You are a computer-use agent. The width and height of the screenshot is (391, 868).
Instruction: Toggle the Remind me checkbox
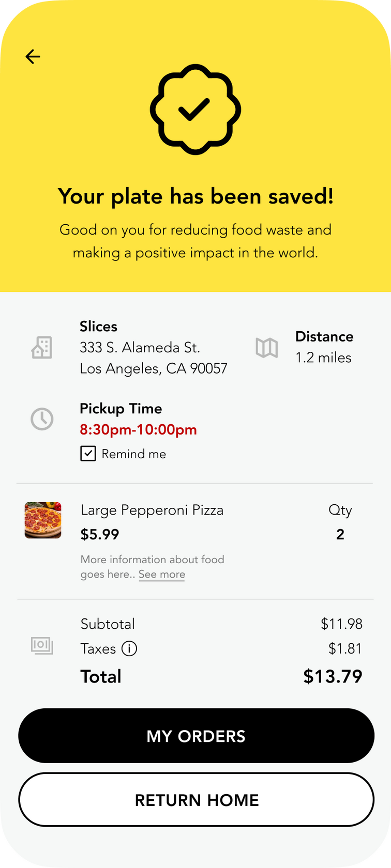coord(88,454)
